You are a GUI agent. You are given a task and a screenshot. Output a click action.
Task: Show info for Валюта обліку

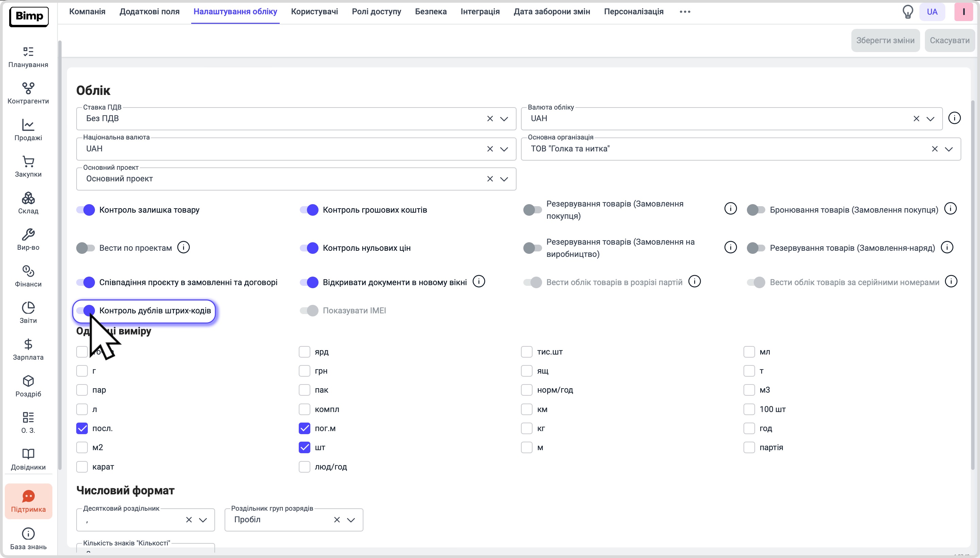[x=954, y=118]
